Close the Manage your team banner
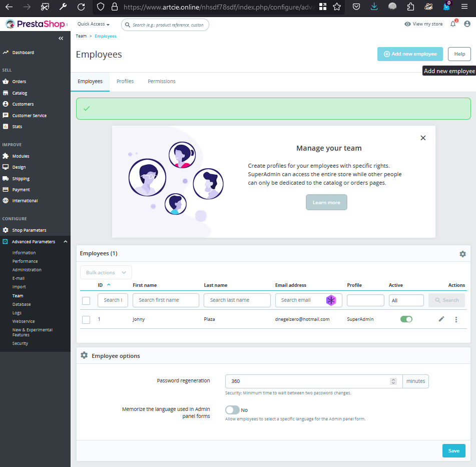The height and width of the screenshot is (467, 476). pyautogui.click(x=423, y=138)
